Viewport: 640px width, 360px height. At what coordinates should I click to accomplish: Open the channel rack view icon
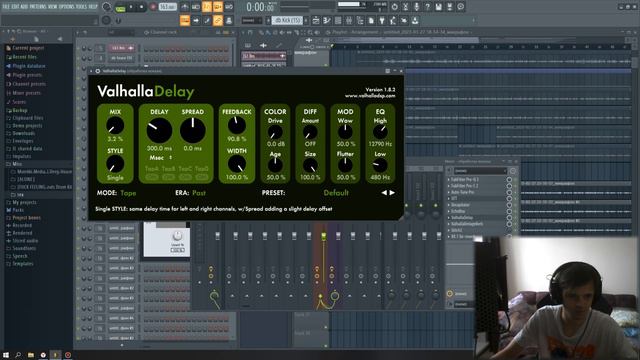[x=338, y=20]
